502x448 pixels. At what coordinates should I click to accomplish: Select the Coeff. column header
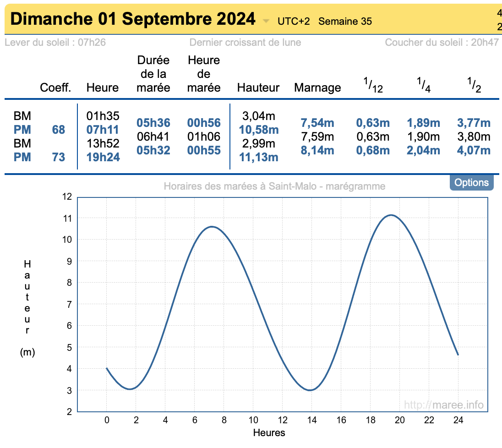pyautogui.click(x=56, y=87)
